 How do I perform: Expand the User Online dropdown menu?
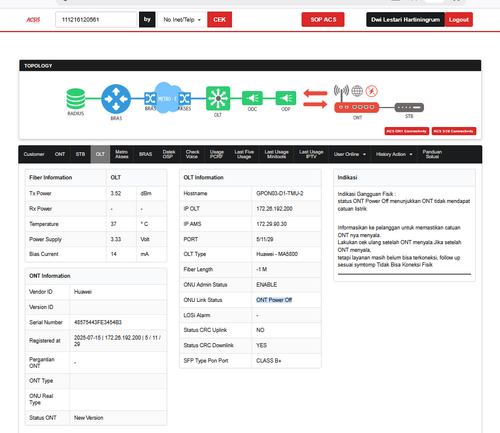point(350,154)
